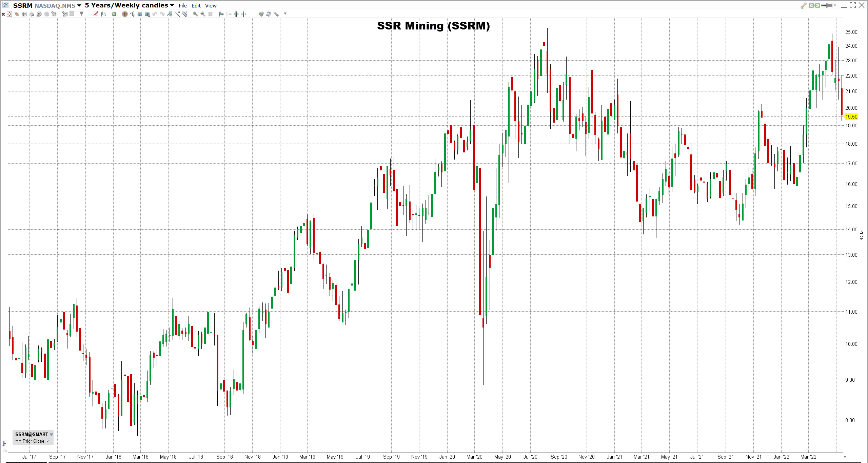Image resolution: width=868 pixels, height=463 pixels.
Task: Expand the small arrow at toolbar end
Action: click(285, 14)
